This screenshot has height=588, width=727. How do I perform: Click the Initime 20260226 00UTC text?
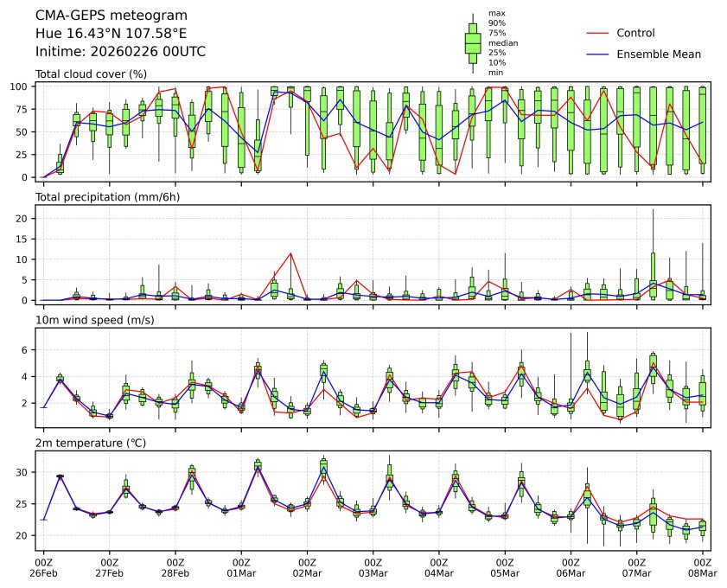coord(120,51)
